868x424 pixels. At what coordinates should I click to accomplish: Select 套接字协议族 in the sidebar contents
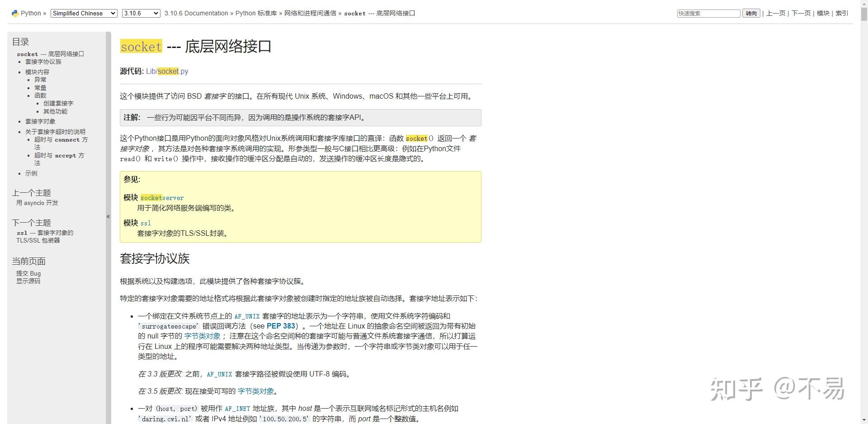tap(43, 62)
